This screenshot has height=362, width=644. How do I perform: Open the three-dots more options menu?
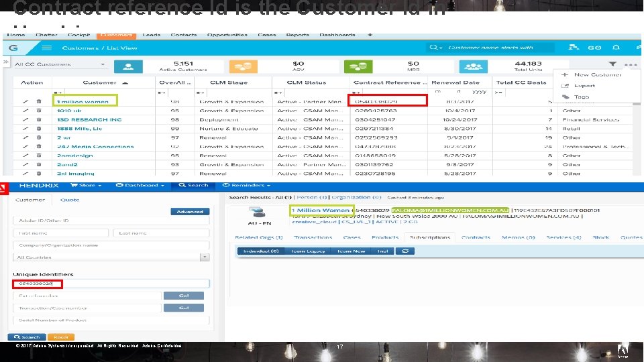631,64
